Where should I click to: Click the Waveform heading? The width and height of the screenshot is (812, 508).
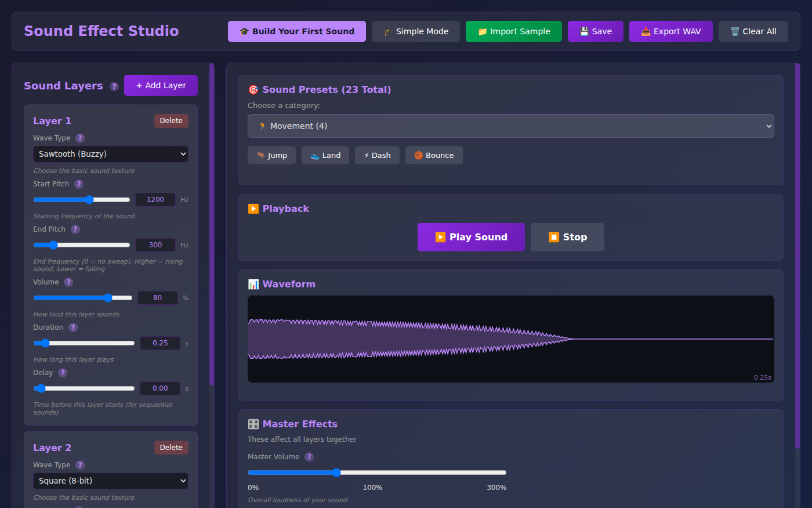click(281, 284)
